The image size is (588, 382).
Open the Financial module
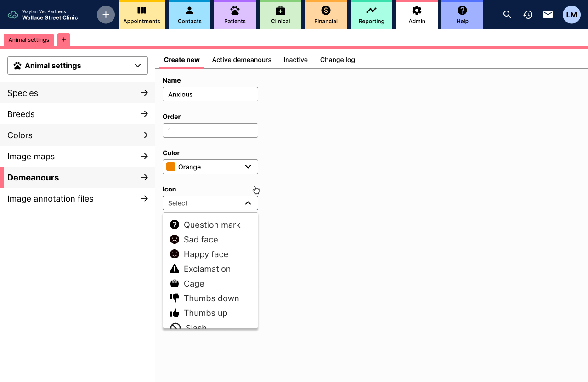(x=326, y=15)
